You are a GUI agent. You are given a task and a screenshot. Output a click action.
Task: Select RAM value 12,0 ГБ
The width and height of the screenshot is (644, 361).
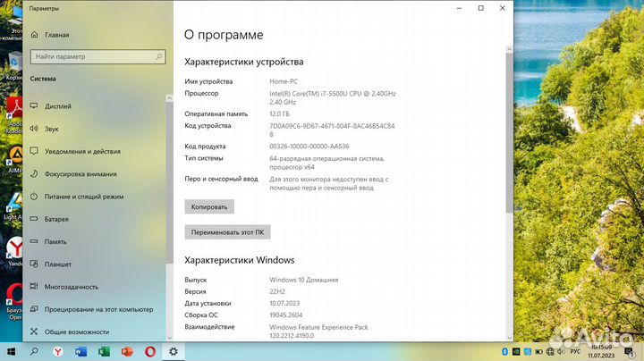pyautogui.click(x=279, y=113)
